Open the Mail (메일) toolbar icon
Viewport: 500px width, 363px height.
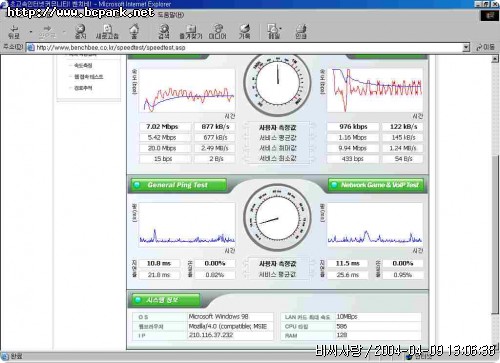(x=274, y=32)
